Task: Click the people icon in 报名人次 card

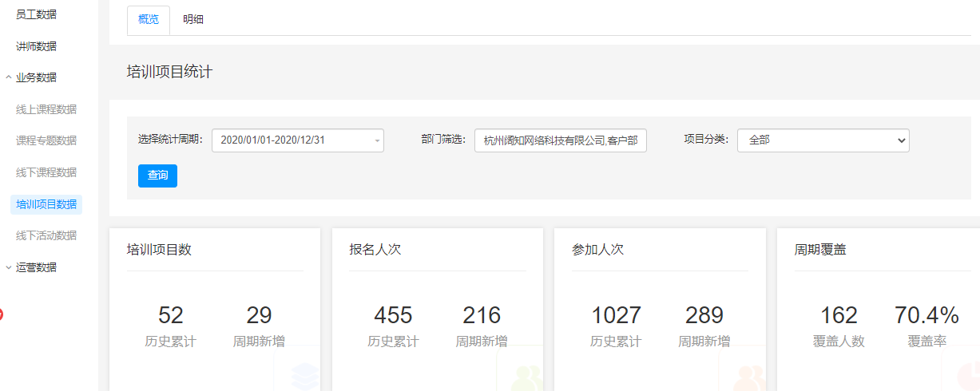Action: [x=527, y=377]
